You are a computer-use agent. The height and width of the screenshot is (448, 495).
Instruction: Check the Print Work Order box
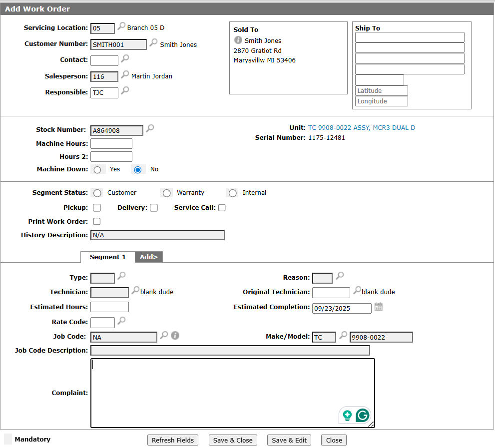97,221
